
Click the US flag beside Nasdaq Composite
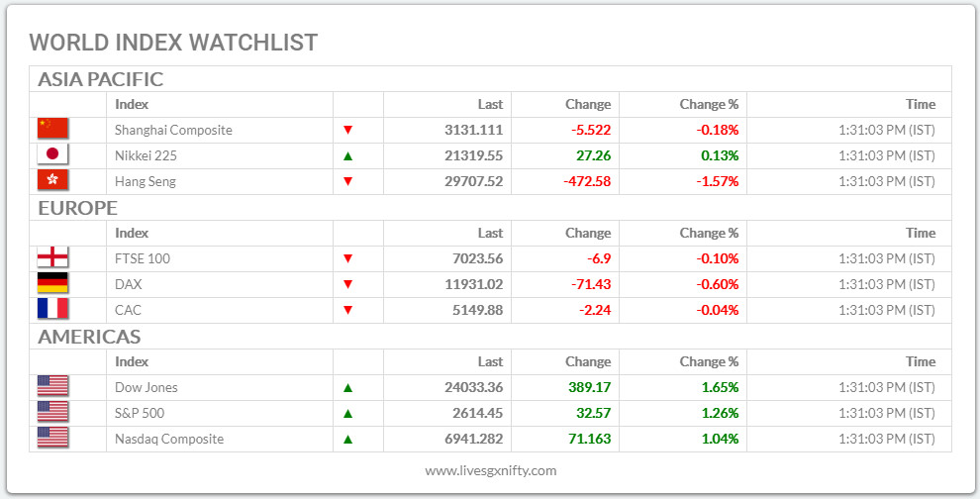[52, 437]
